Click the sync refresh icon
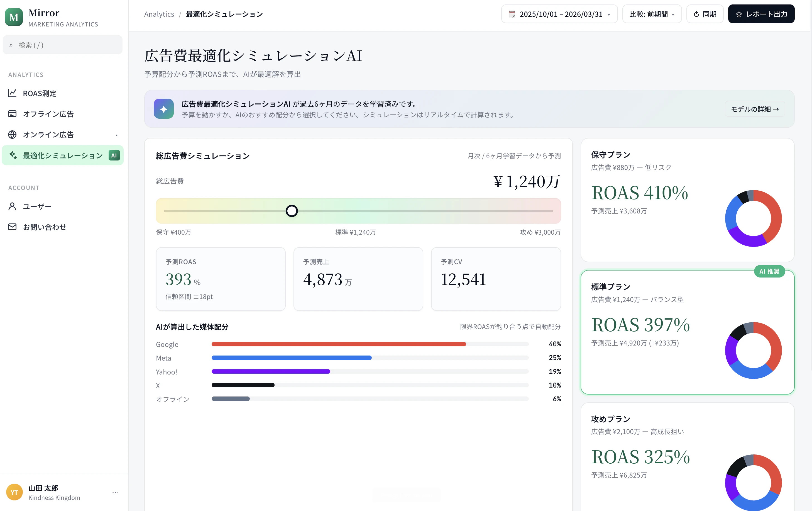Image resolution: width=812 pixels, height=511 pixels. coord(696,14)
